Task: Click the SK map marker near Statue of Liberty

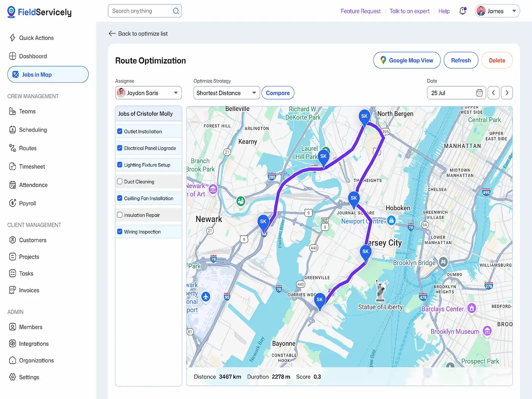Action: coord(320,300)
